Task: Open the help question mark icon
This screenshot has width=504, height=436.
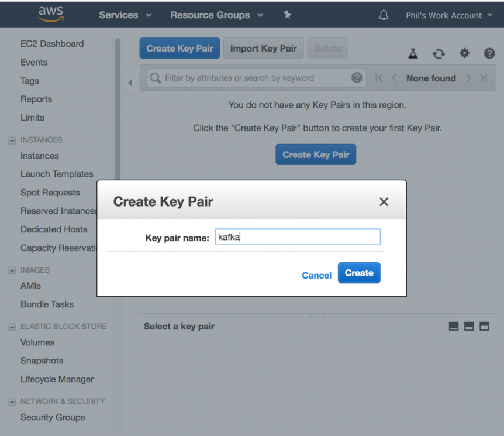Action: (x=489, y=53)
